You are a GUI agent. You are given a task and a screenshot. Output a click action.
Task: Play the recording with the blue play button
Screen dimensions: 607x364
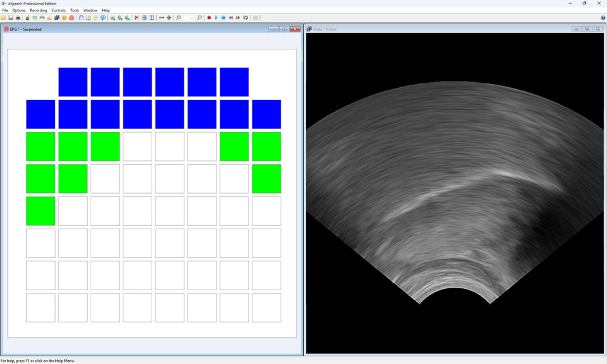pyautogui.click(x=216, y=18)
